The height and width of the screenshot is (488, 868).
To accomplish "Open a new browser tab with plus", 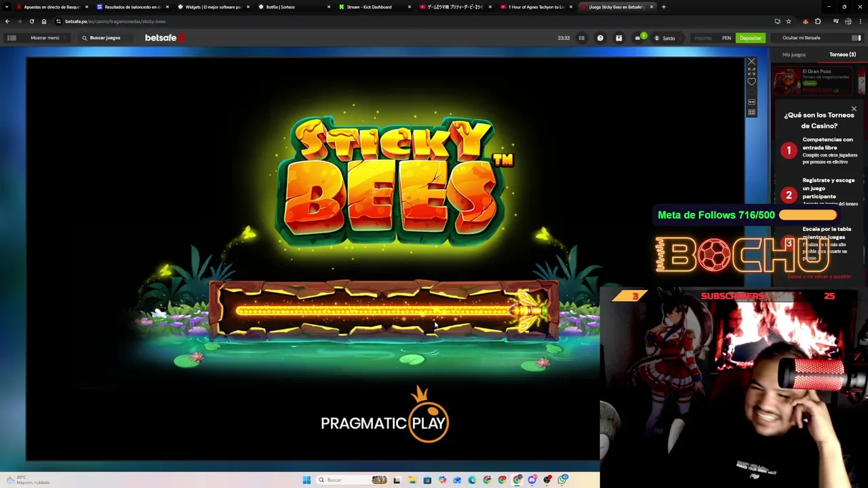I will click(663, 7).
